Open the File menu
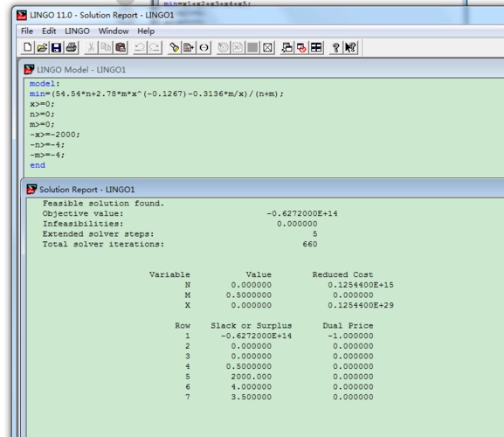Screen dimensions: 504x437 click(x=27, y=31)
